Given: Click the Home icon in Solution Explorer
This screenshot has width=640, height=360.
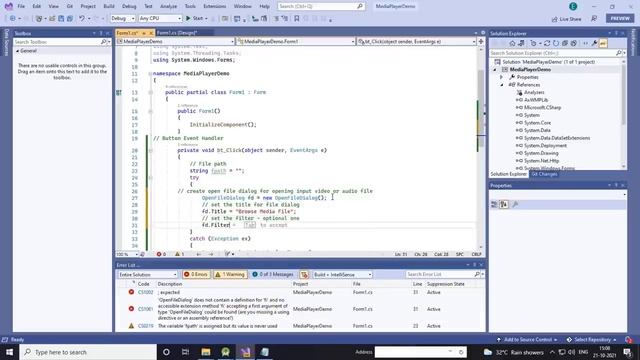Looking at the screenshot, I should point(513,43).
